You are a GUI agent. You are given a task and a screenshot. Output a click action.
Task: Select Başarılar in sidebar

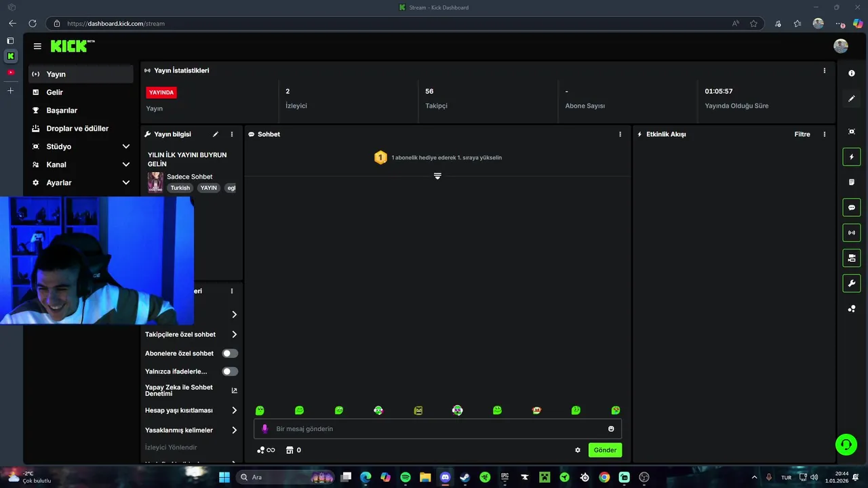[x=81, y=110]
